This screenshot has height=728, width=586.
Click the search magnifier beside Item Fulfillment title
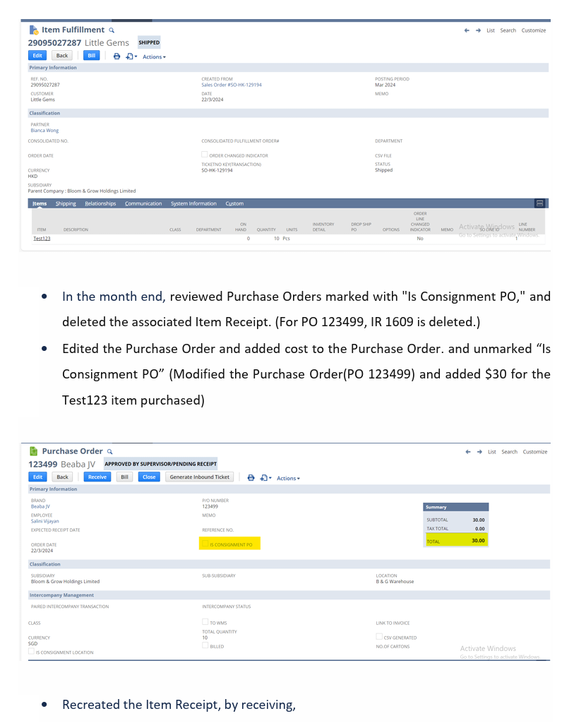[x=112, y=30]
